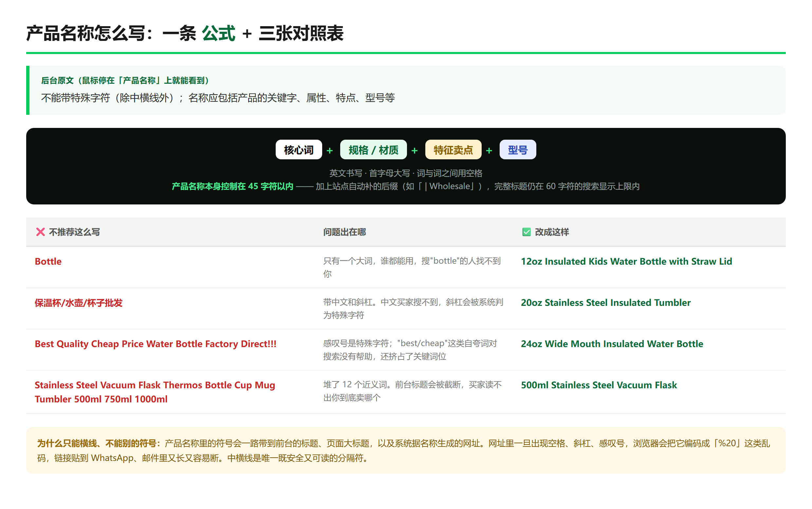The height and width of the screenshot is (509, 812).
Task: Click the green checkmark icon beside 改成这样
Action: coord(526,232)
